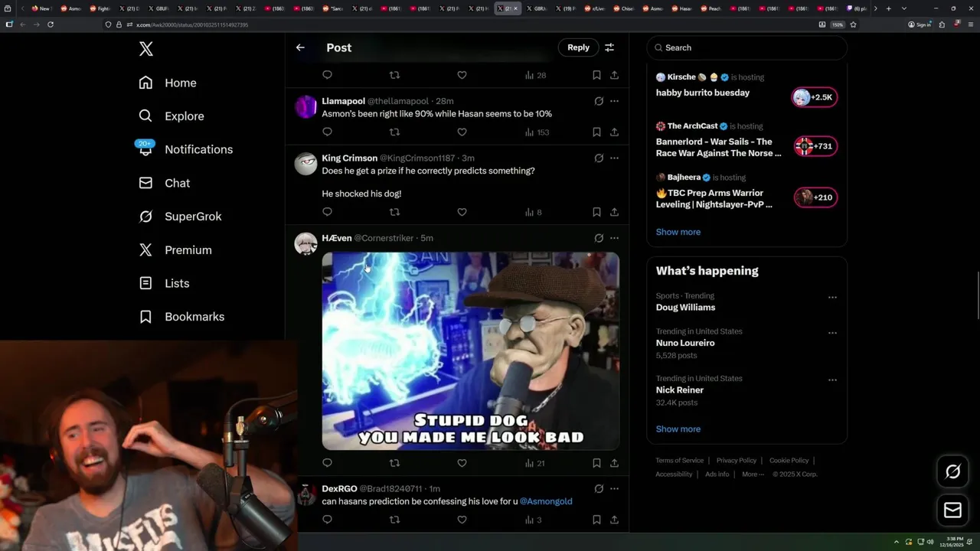Reply to Llamapool's post
Viewport: 980px width, 551px height.
[x=327, y=132]
